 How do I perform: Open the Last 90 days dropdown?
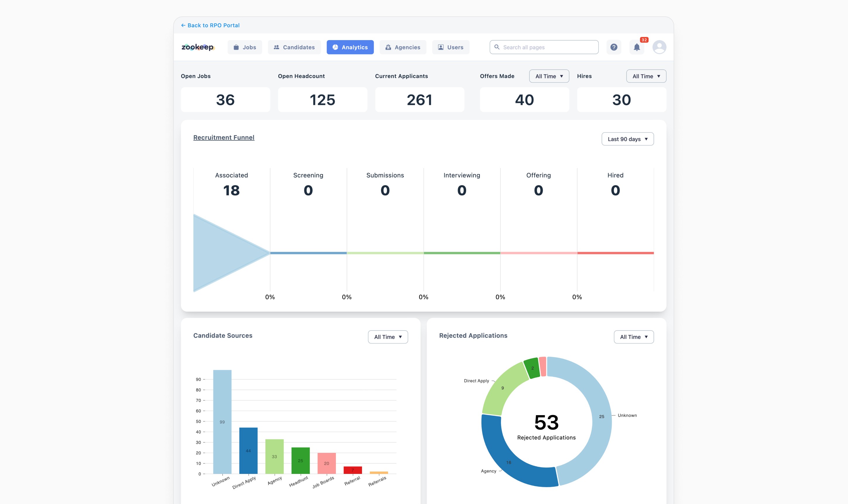[627, 139]
